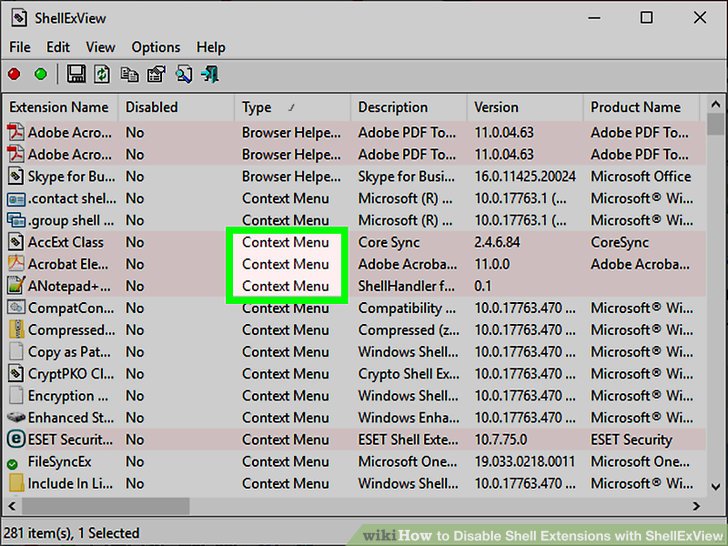Screen dimensions: 728x546
Task: Click the Skype for Bu... row icon
Action: click(x=15, y=176)
